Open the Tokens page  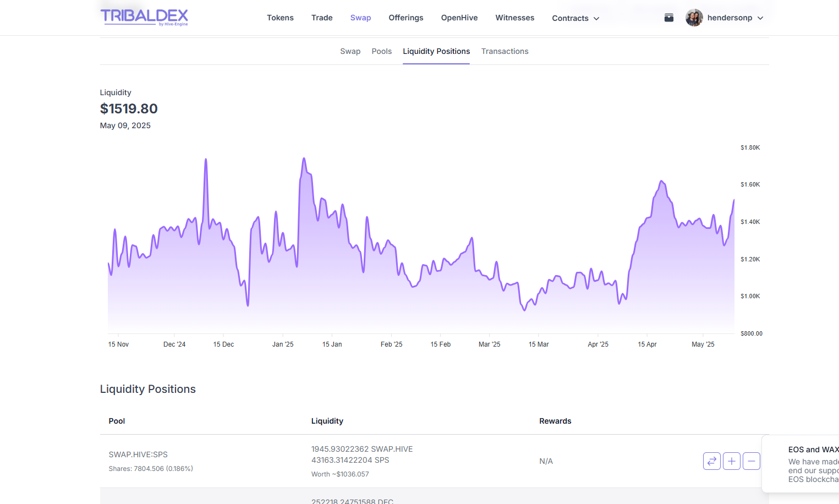pyautogui.click(x=281, y=18)
